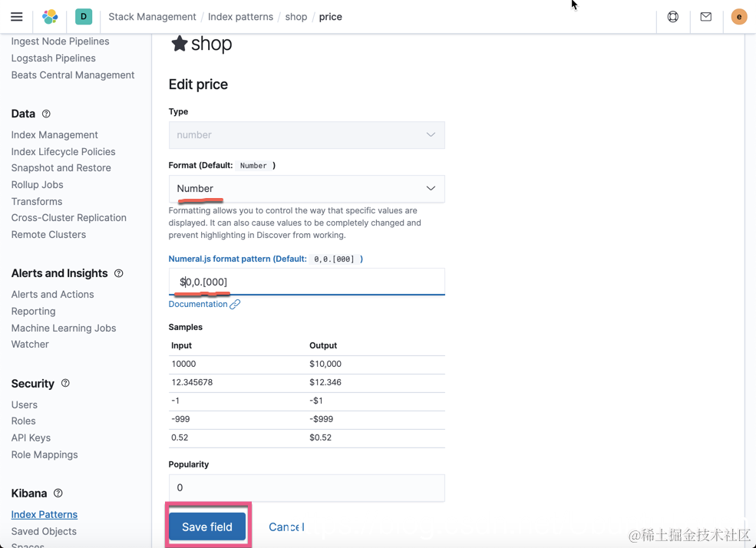Click help icon next to Kibana heading
This screenshot has width=756, height=548.
pyautogui.click(x=58, y=493)
